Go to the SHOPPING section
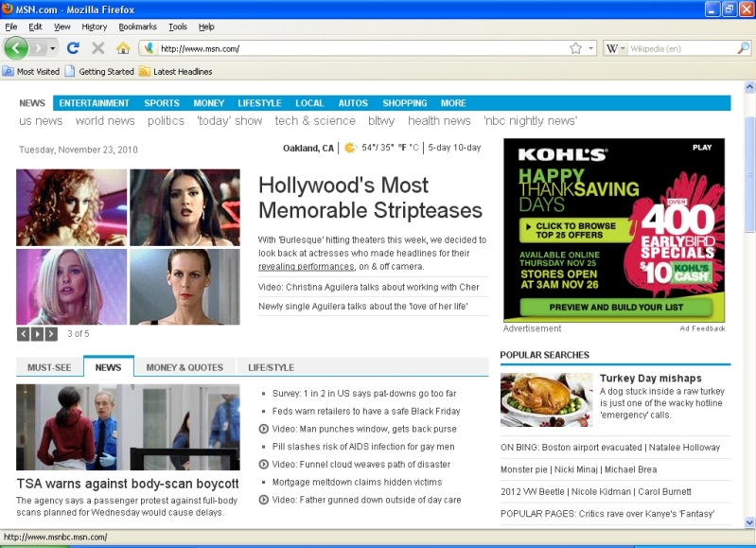 tap(405, 103)
